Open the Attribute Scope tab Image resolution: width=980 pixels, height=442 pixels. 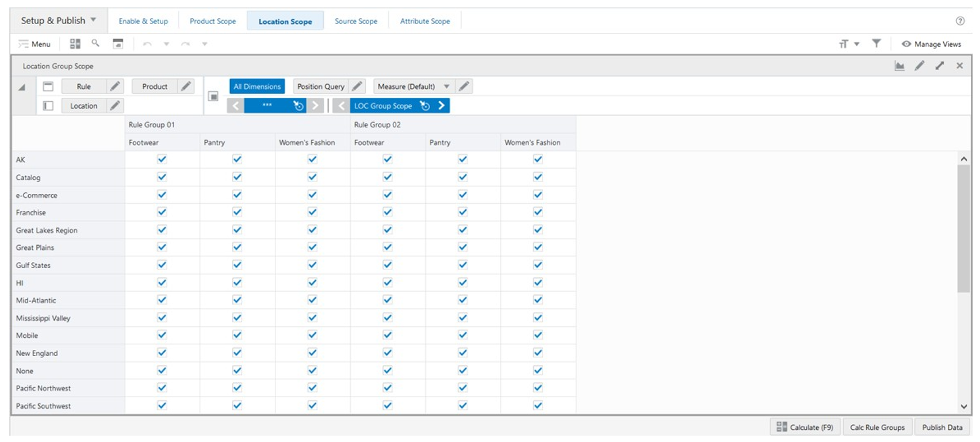(x=425, y=21)
